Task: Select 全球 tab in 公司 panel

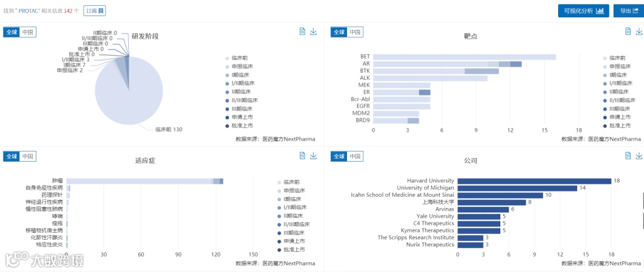Action: 339,156
